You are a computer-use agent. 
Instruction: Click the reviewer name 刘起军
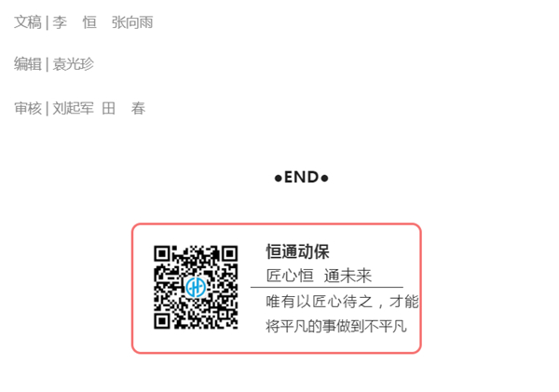point(74,108)
